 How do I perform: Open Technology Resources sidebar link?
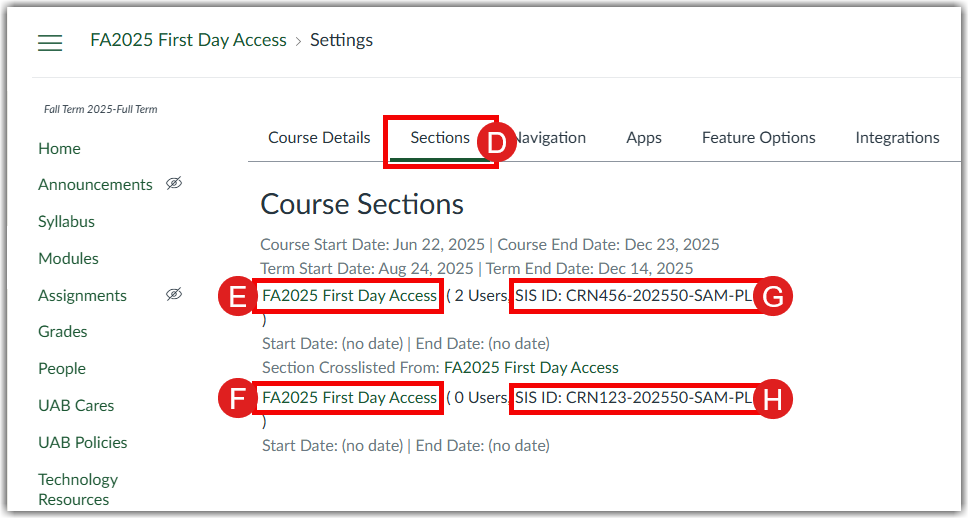point(78,489)
